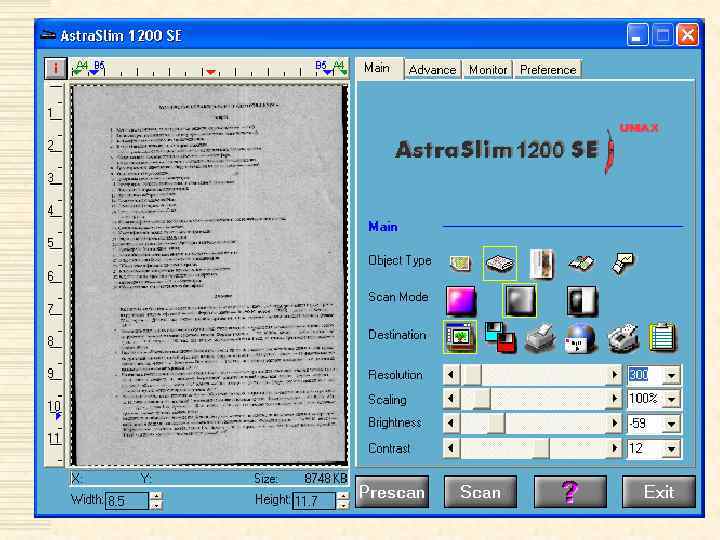Viewport: 720px width, 540px height.
Task: Decrease Resolution with left arrow
Action: [451, 375]
